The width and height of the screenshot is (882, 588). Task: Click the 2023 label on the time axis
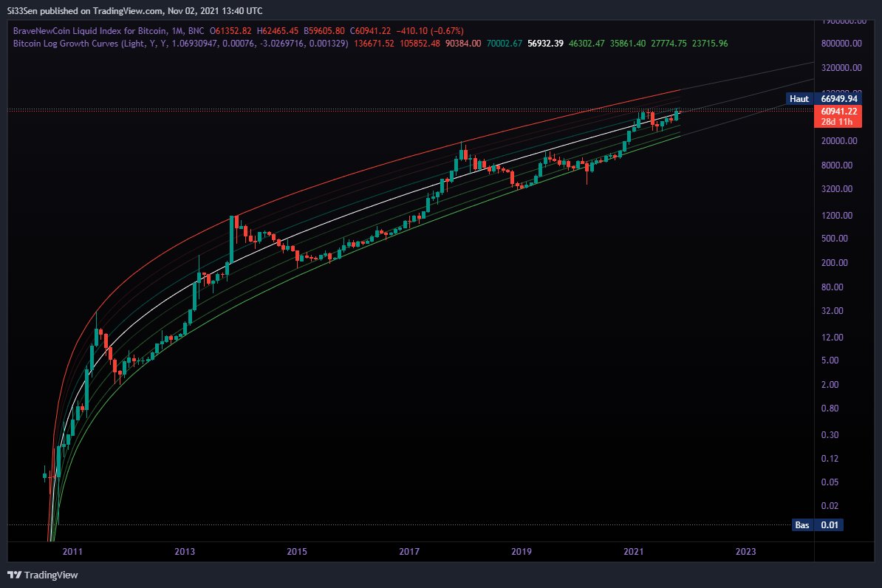746,551
